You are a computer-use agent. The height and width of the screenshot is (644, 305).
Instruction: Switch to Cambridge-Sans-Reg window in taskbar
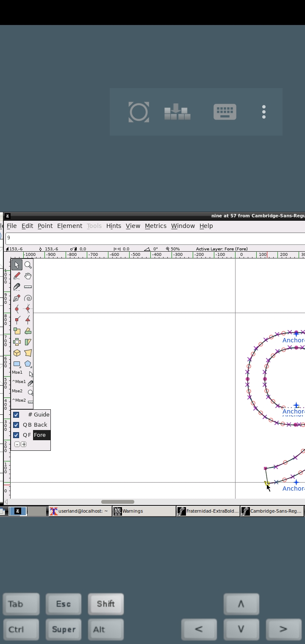tap(272, 511)
